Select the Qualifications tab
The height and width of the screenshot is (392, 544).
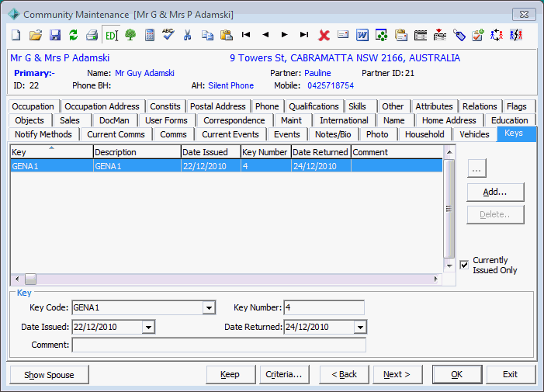coord(314,106)
